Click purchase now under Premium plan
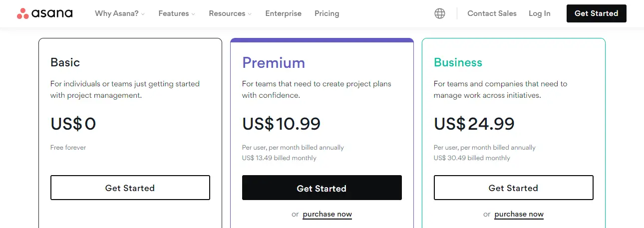Viewport: 644px width, 228px height. (327, 214)
